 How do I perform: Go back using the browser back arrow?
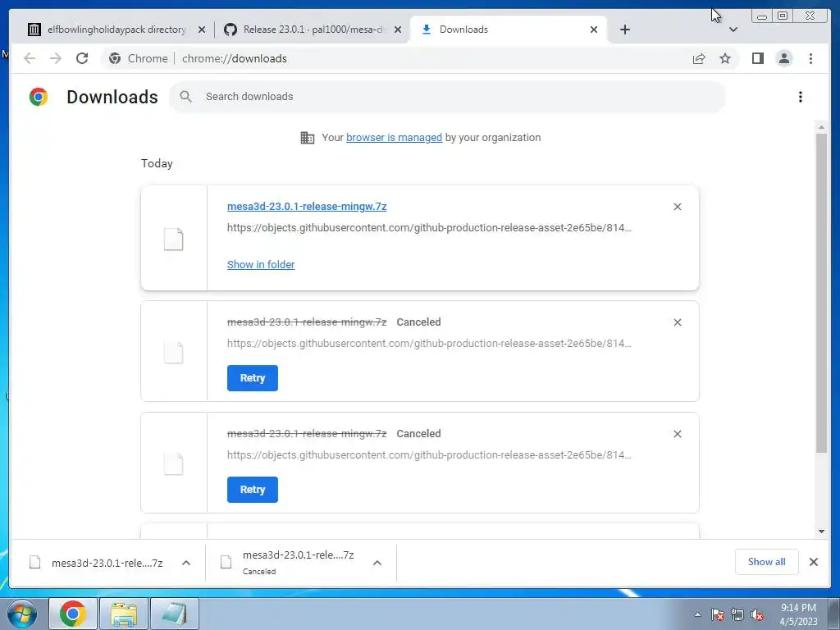[x=30, y=58]
